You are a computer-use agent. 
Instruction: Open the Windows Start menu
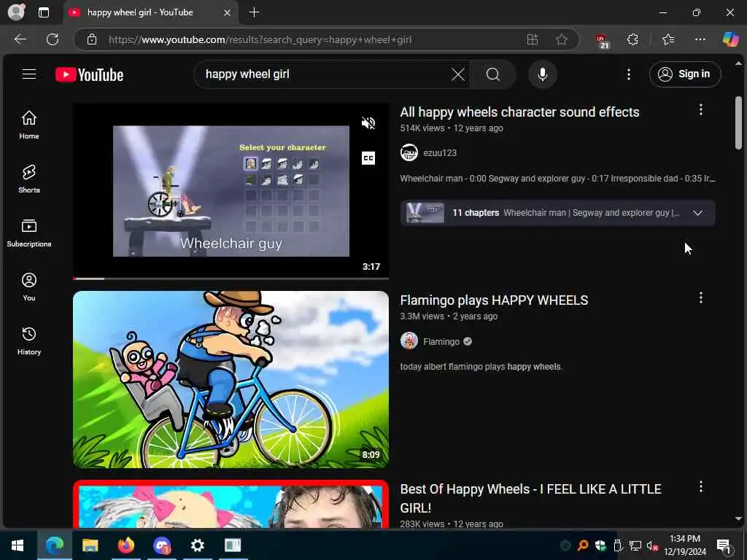tap(18, 545)
